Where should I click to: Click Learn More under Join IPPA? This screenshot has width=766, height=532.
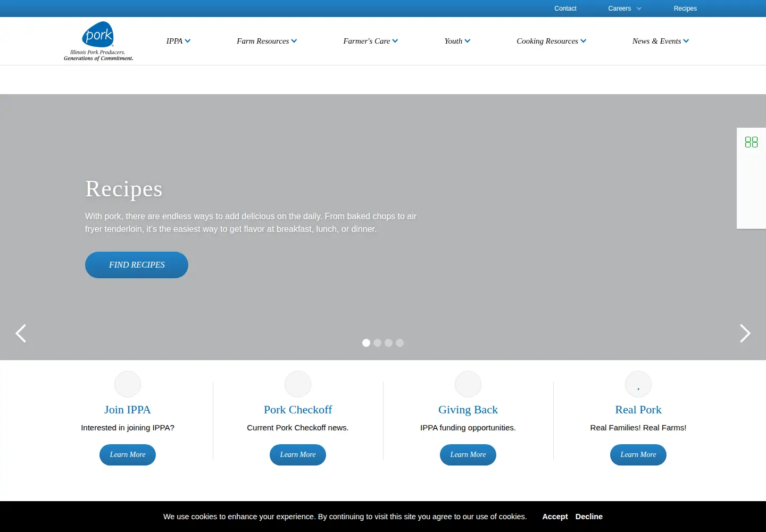pos(128,455)
